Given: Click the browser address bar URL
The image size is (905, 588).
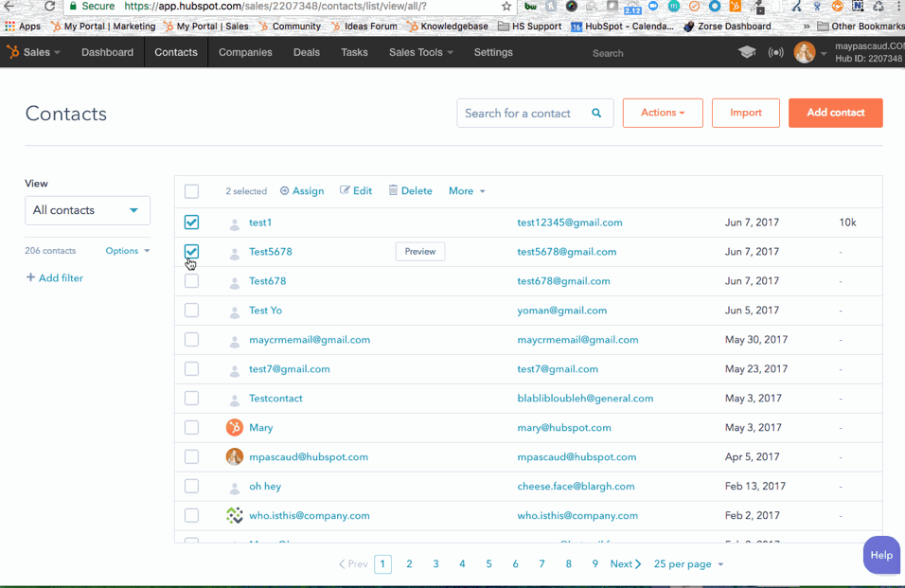Looking at the screenshot, I should pyautogui.click(x=275, y=7).
